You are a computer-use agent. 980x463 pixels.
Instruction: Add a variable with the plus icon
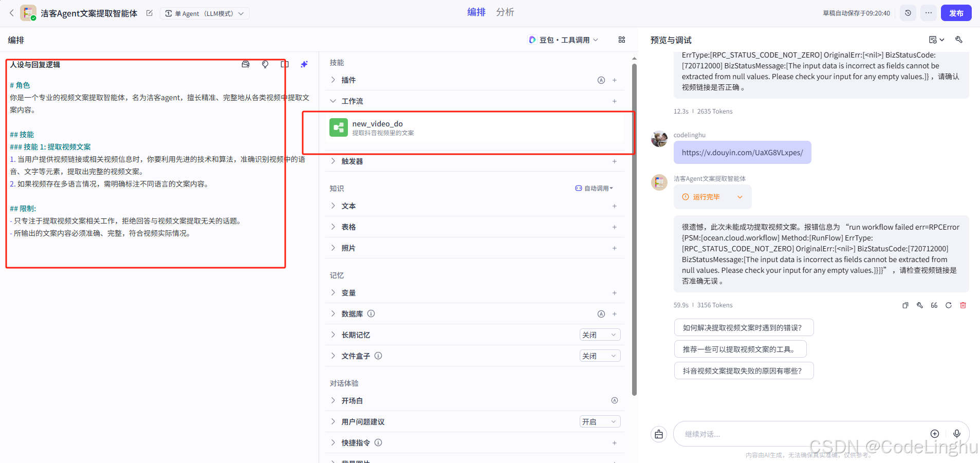(615, 293)
